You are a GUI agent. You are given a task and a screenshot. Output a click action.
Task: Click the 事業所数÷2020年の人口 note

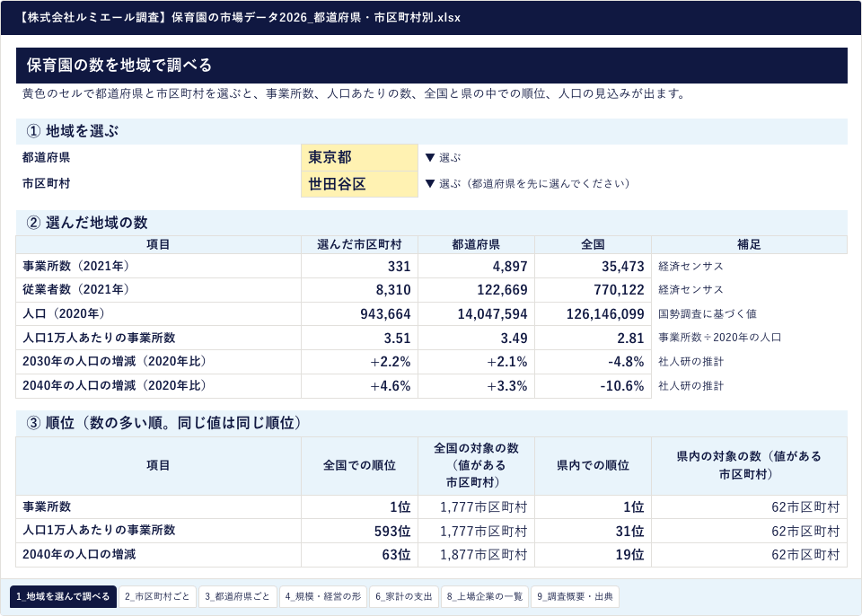(x=719, y=338)
